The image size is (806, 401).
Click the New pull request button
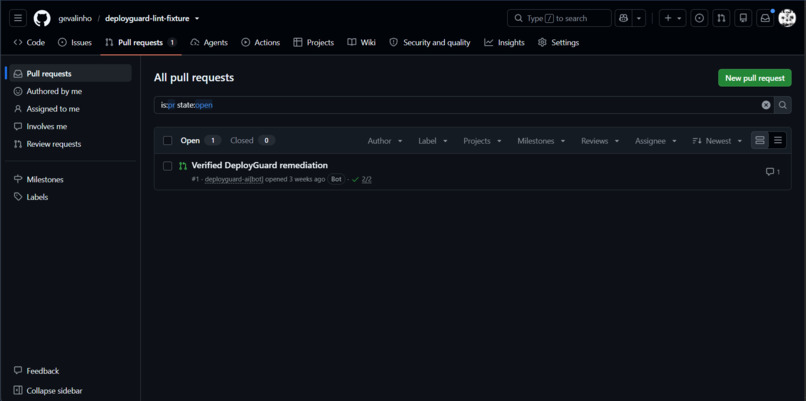755,78
